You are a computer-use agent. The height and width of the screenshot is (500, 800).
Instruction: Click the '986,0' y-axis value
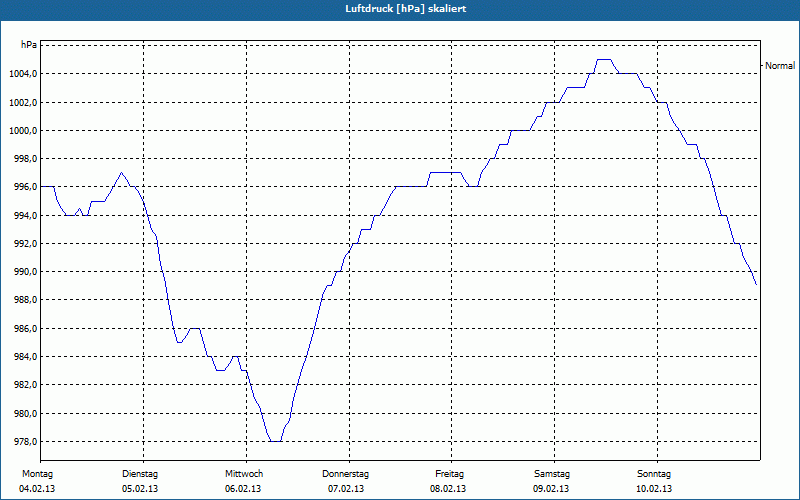25,329
